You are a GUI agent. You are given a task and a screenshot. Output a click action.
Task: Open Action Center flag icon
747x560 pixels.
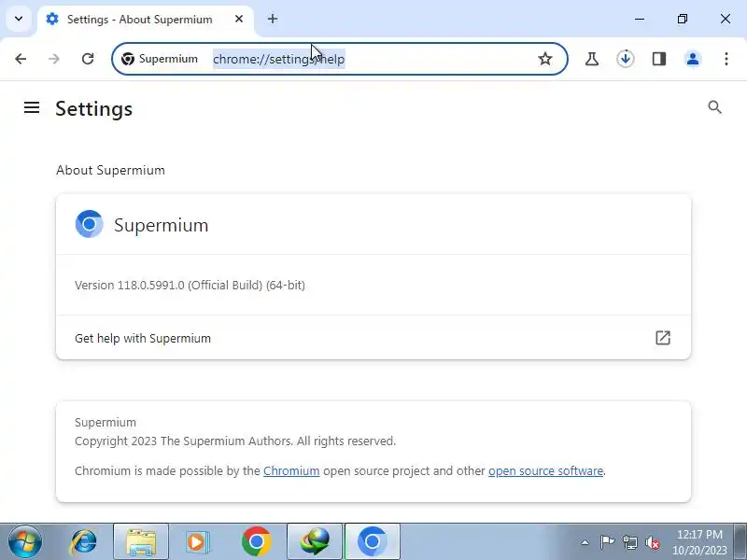(607, 542)
